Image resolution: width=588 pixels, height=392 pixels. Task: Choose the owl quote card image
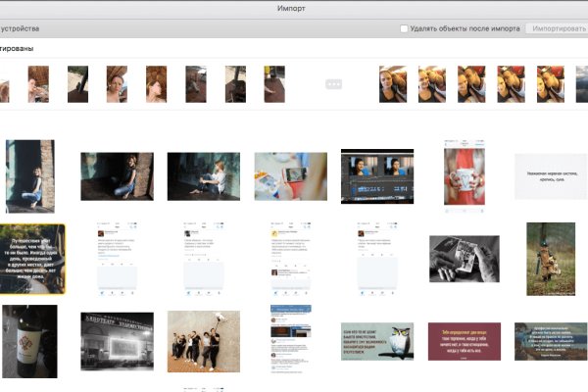(x=377, y=341)
